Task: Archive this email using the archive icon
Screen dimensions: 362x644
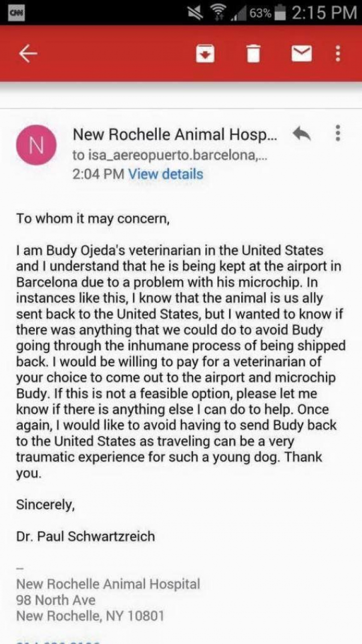Action: pyautogui.click(x=205, y=54)
